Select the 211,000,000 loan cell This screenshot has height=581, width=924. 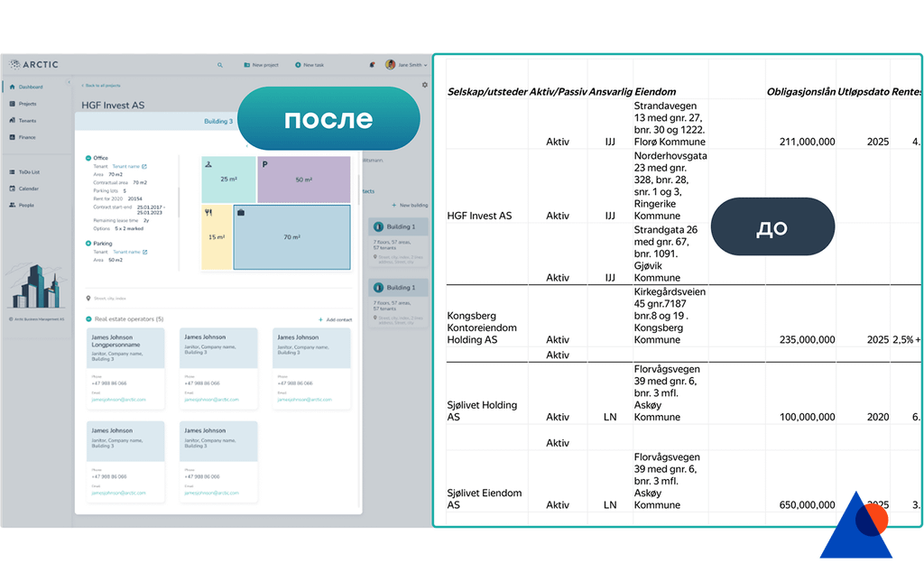(801, 124)
